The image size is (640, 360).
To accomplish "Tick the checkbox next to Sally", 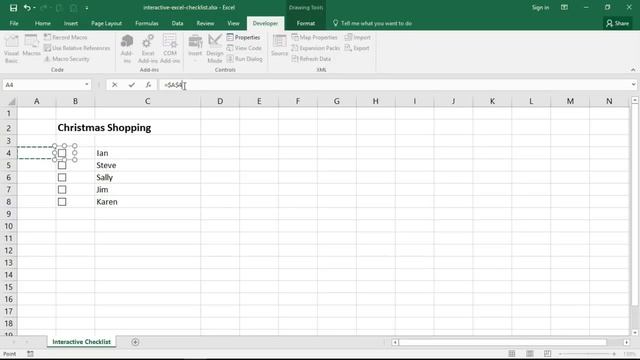I will [62, 178].
